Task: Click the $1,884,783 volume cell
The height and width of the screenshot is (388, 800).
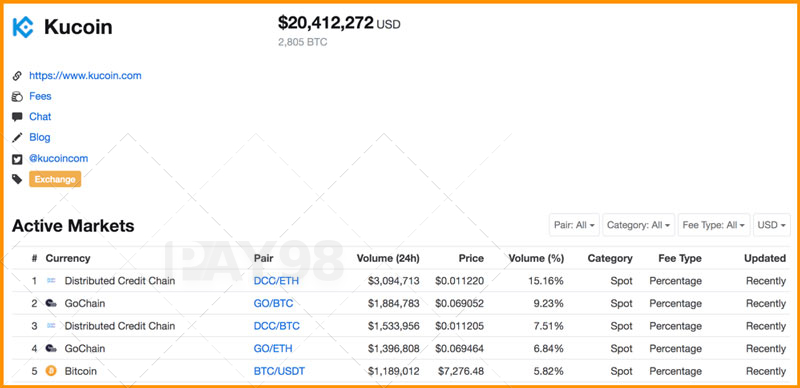Action: (x=393, y=303)
